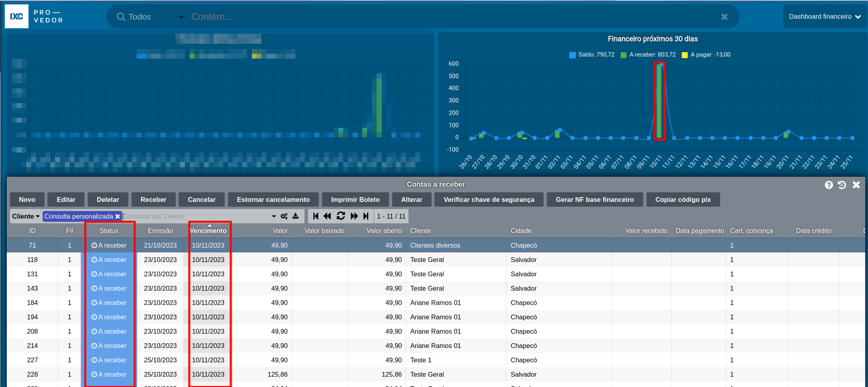
Task: Click the Novo button
Action: (x=27, y=199)
